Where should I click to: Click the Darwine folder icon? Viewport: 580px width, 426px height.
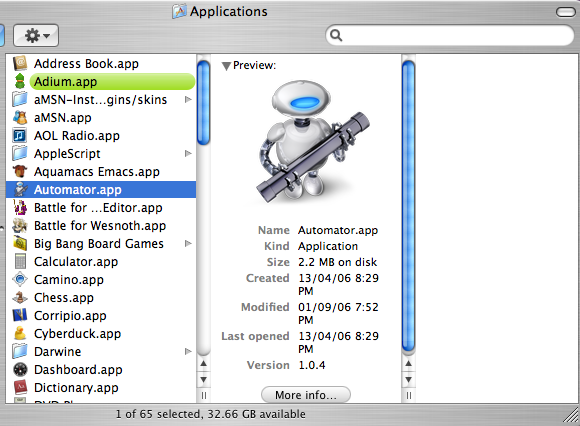pos(20,351)
